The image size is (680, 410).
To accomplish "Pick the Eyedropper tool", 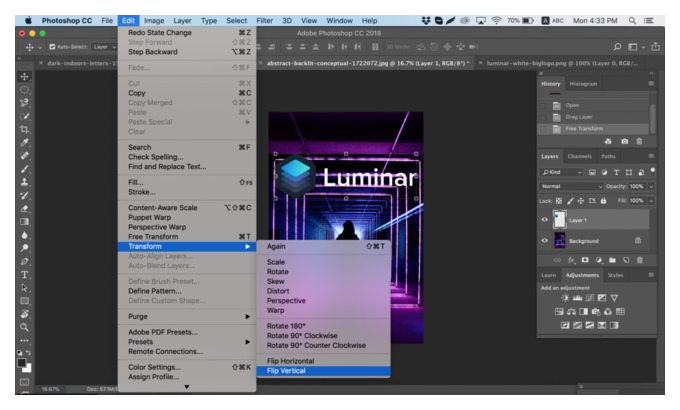I will pyautogui.click(x=24, y=143).
